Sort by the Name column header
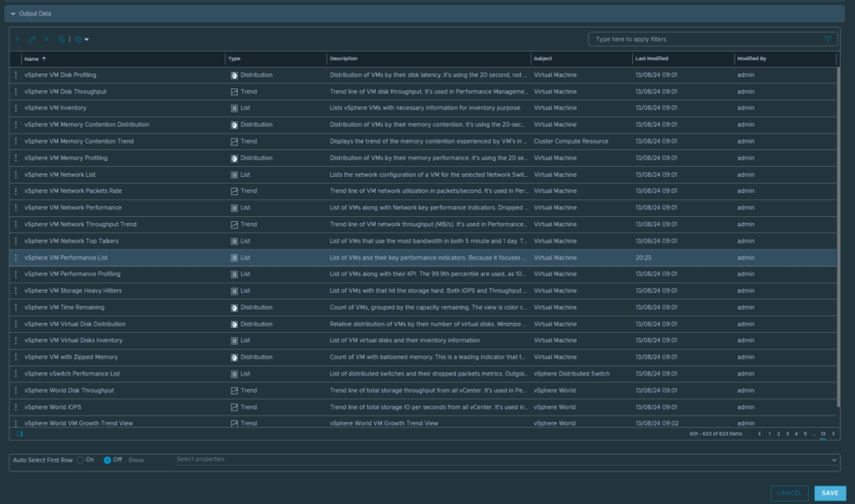The height and width of the screenshot is (504, 855). click(x=31, y=59)
